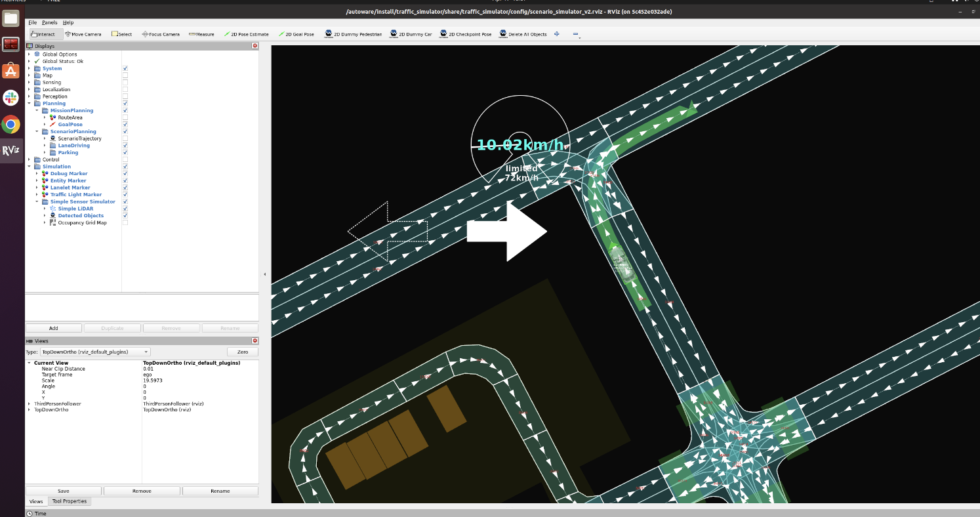Enable the Occupancy Grid Map checkbox
980x517 pixels.
tap(125, 222)
